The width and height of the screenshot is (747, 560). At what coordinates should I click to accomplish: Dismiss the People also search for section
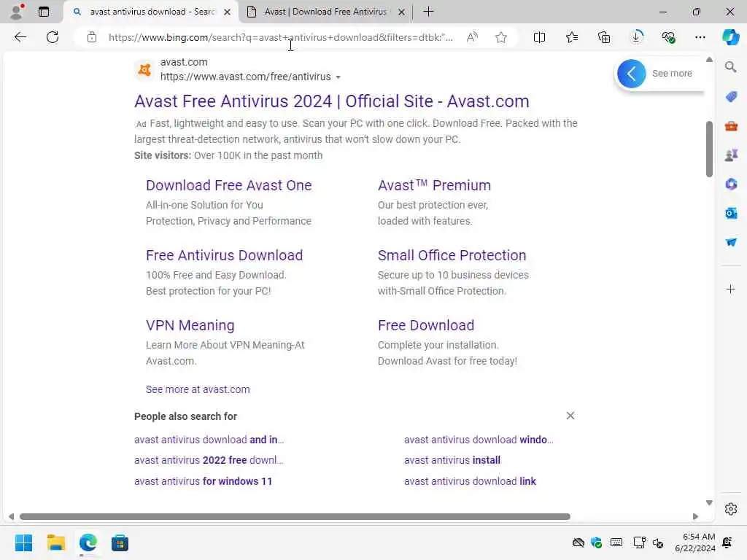[570, 416]
